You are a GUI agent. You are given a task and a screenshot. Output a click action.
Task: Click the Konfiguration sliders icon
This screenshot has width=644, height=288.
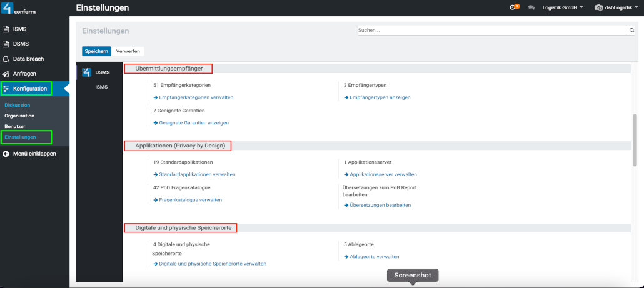pos(6,89)
